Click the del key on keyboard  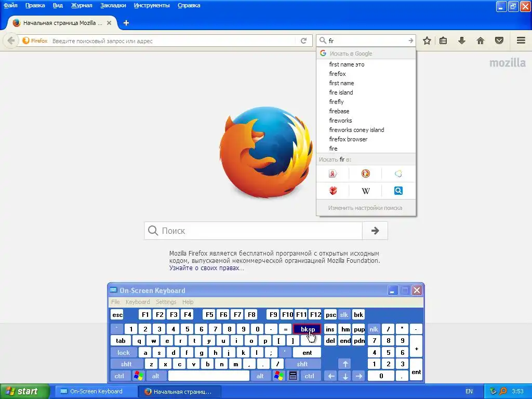pos(330,341)
